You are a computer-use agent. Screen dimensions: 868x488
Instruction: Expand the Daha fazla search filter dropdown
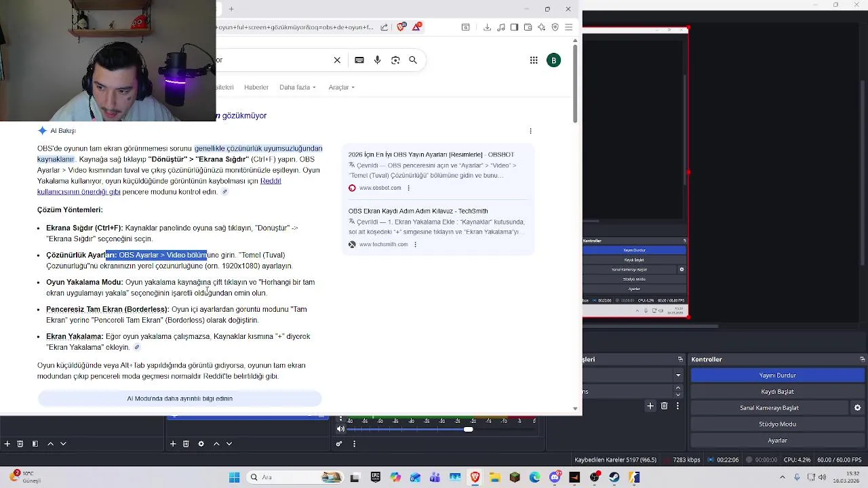pyautogui.click(x=298, y=87)
